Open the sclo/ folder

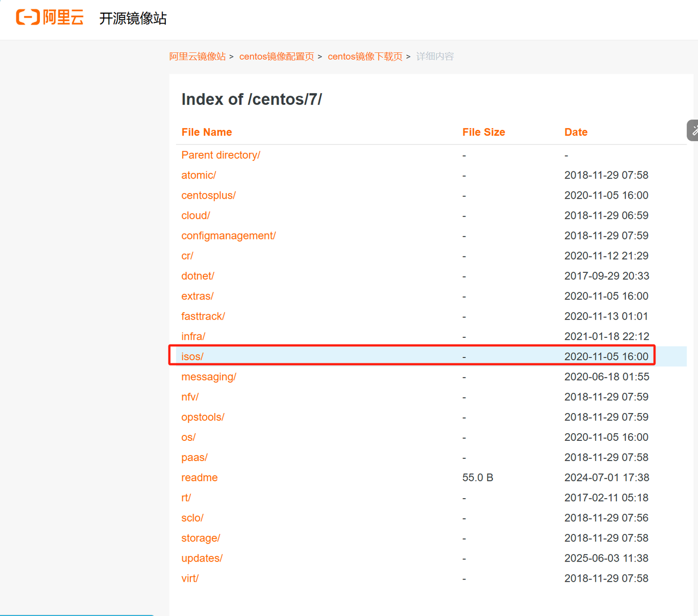[192, 518]
